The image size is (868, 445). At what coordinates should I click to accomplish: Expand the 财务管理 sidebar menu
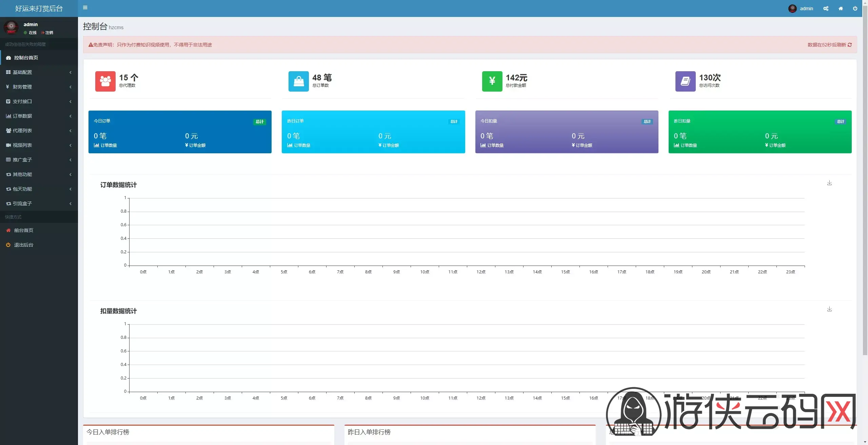[x=39, y=87]
